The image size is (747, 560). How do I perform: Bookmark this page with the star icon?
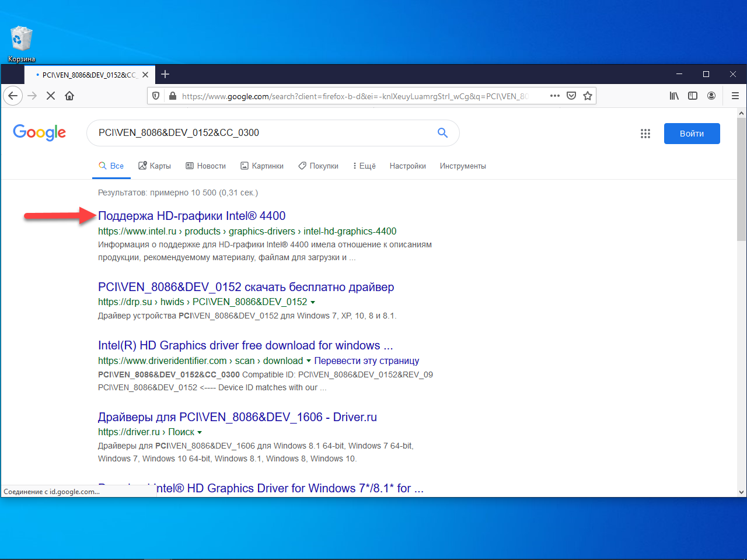tap(588, 96)
